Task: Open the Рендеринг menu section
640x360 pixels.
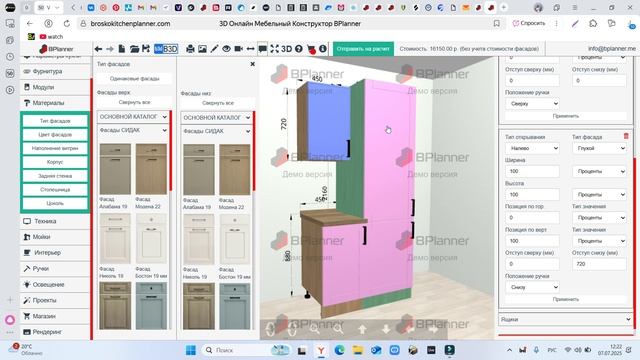Action: (x=55, y=332)
